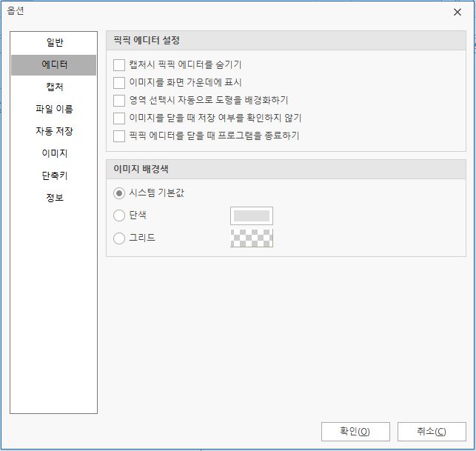Click the 이미지 배경색 section header

point(286,169)
